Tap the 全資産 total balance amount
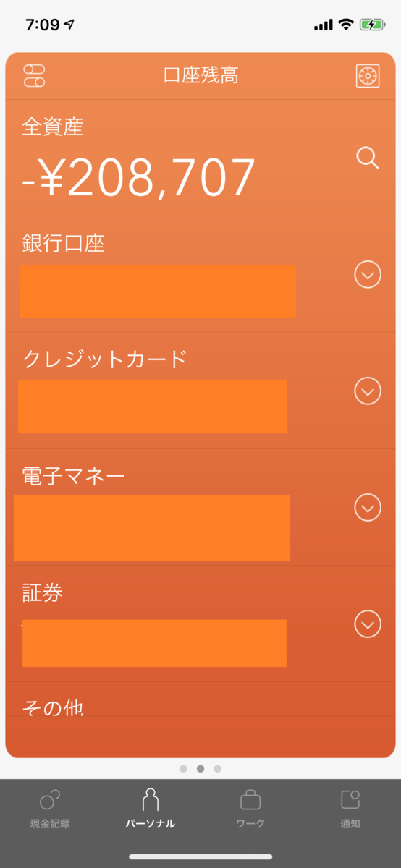 (x=139, y=178)
